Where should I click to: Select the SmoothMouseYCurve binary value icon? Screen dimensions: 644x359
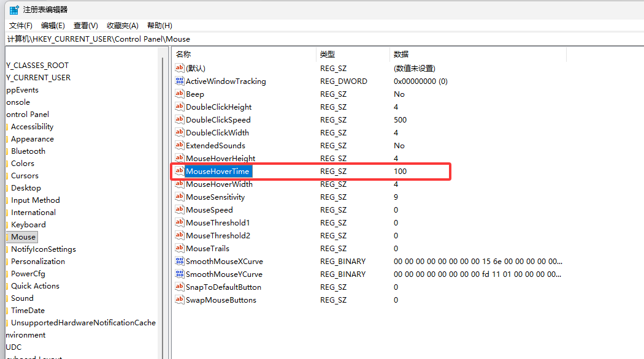pos(180,274)
